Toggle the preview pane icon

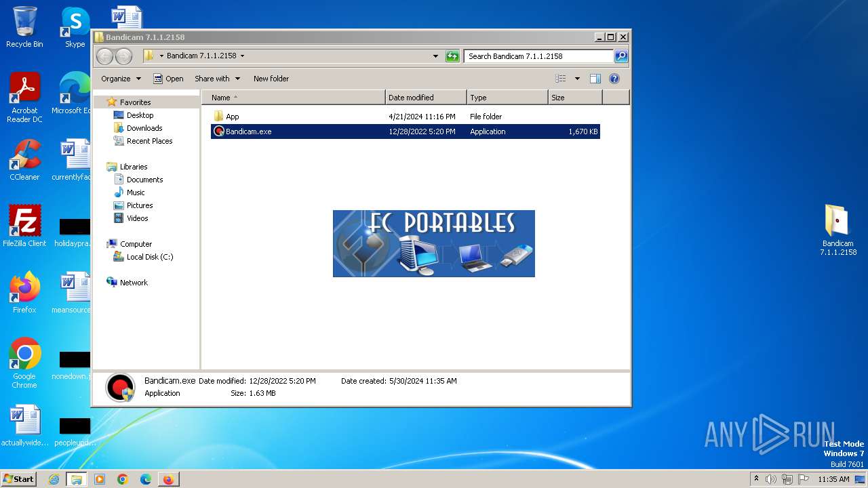(x=595, y=79)
